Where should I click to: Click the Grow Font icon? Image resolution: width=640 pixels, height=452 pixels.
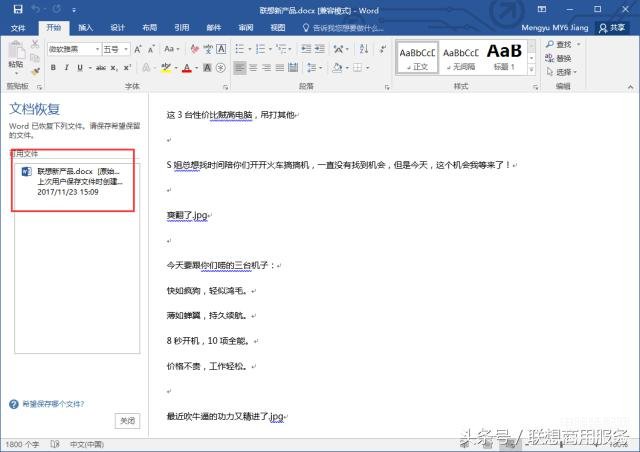[138, 49]
